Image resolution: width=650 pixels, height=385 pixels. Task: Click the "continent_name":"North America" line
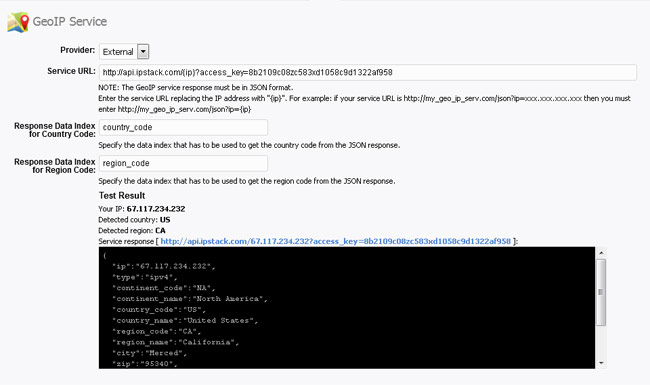[190, 299]
